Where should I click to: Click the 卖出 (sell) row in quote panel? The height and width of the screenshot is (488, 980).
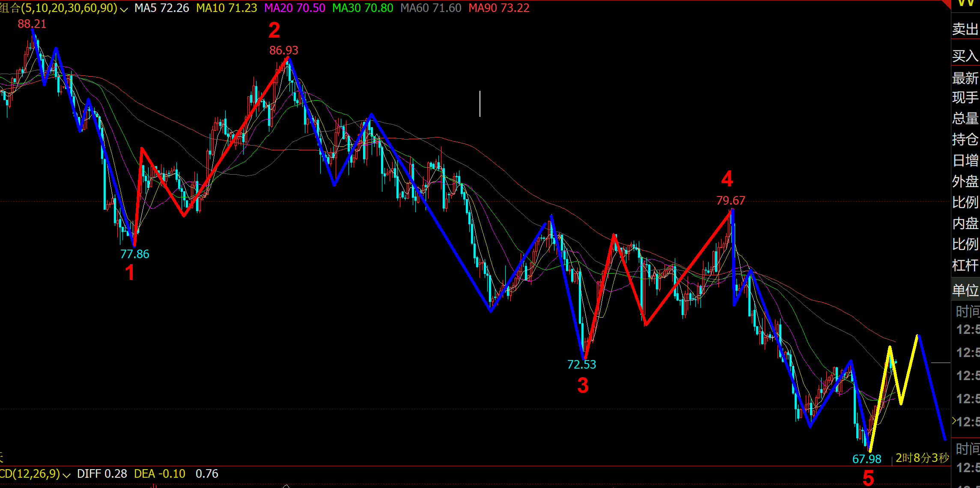click(965, 29)
